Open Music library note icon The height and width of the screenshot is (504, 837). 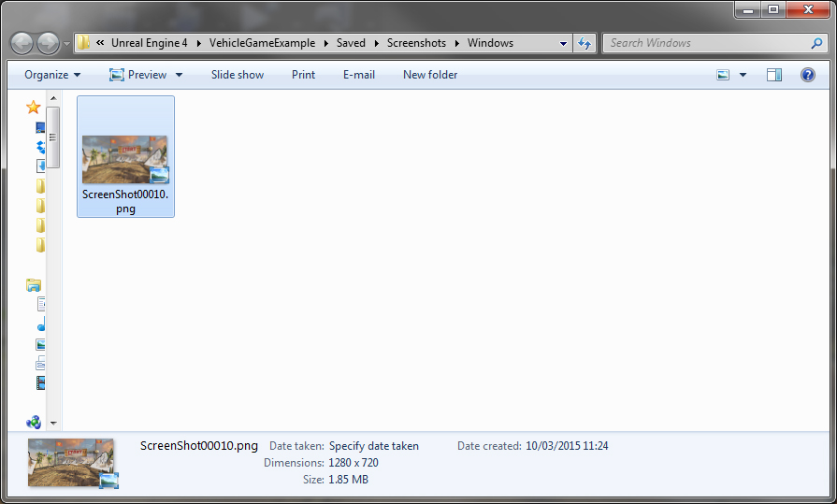[x=41, y=324]
